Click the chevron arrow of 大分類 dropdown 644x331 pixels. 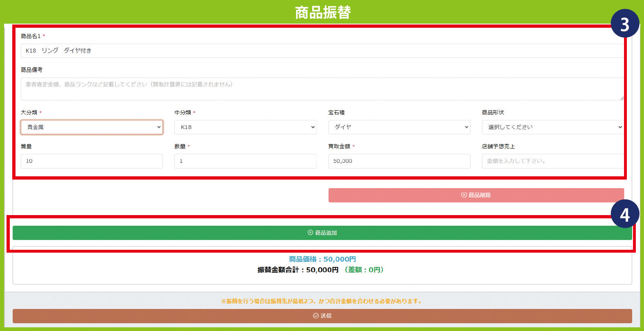pyautogui.click(x=159, y=127)
